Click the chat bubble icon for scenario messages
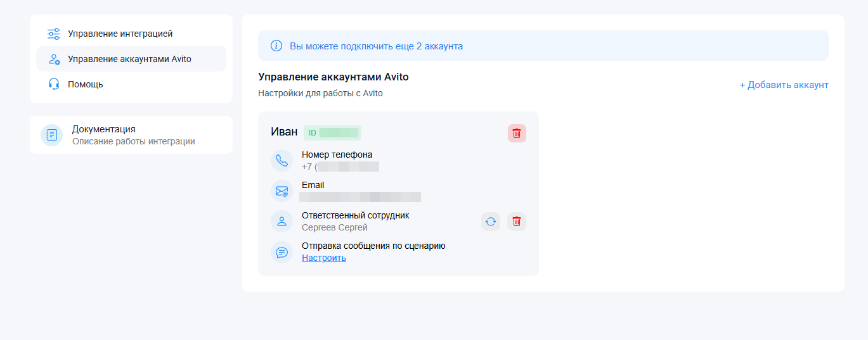 click(282, 252)
